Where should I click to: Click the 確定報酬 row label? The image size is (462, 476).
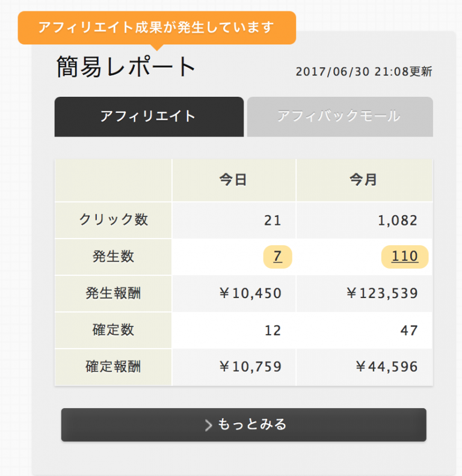pyautogui.click(x=113, y=367)
